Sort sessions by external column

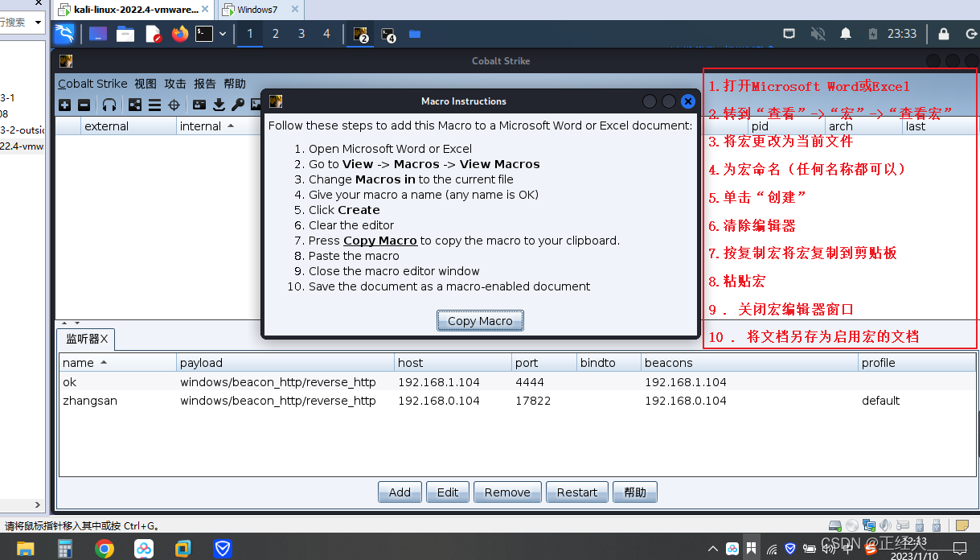(129, 126)
